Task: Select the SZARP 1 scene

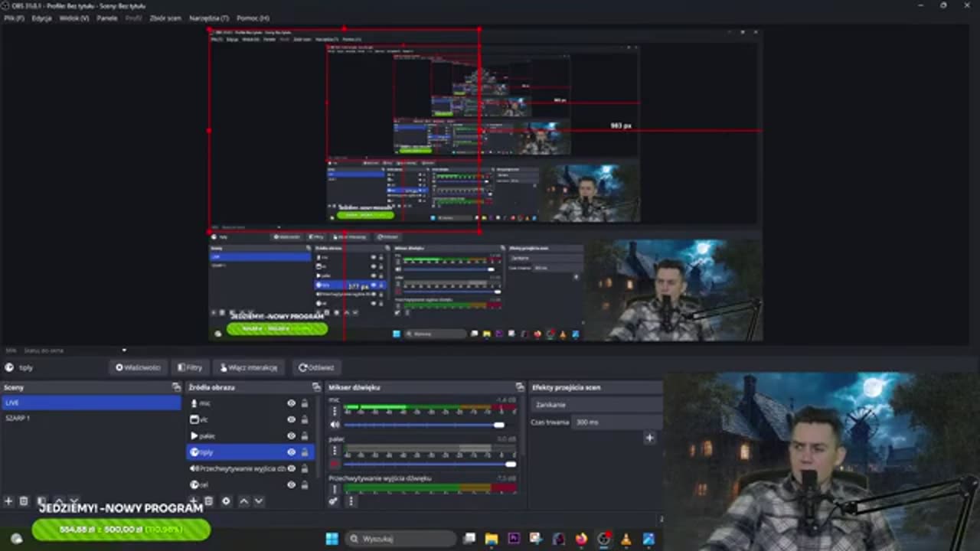Action: [x=91, y=419]
